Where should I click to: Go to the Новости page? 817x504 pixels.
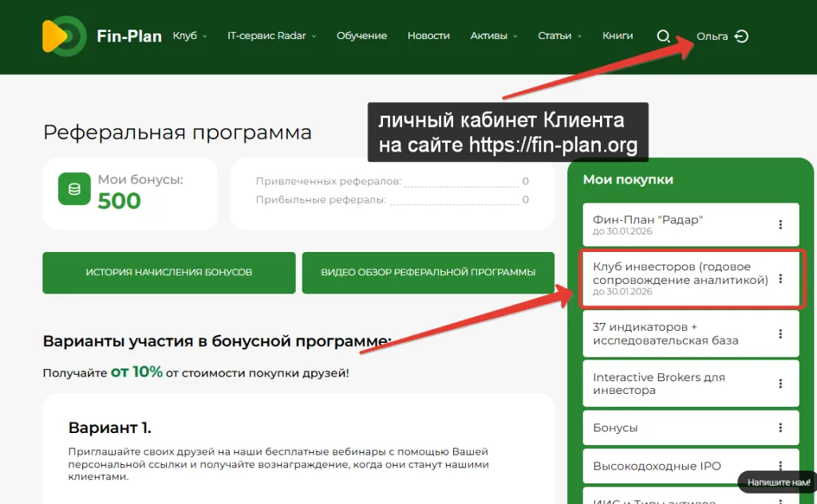pyautogui.click(x=428, y=36)
